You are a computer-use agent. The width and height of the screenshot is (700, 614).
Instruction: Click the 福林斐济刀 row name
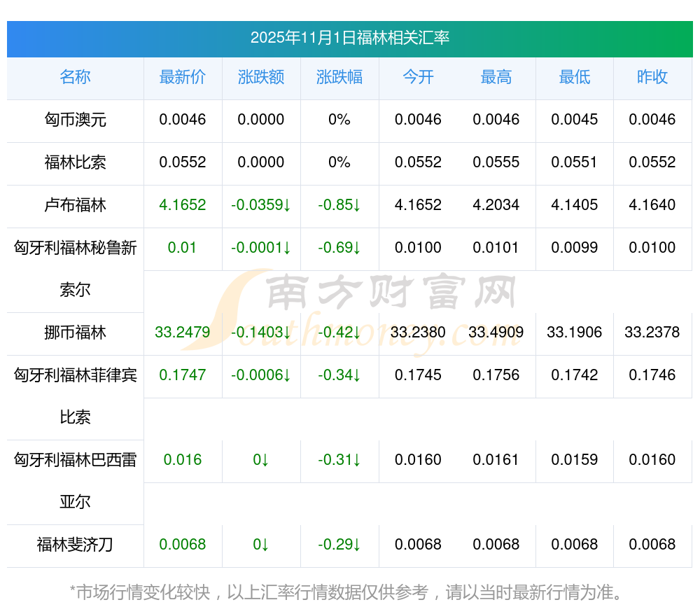point(75,545)
